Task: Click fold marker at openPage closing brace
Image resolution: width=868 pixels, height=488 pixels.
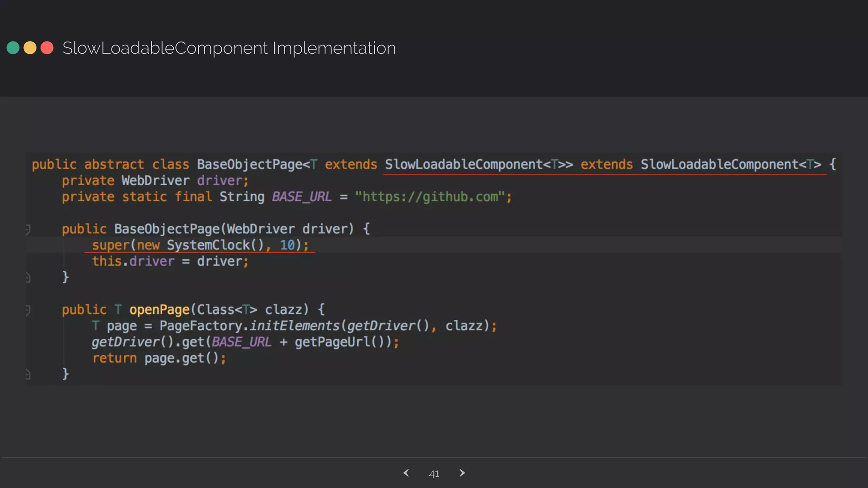Action: coord(28,374)
